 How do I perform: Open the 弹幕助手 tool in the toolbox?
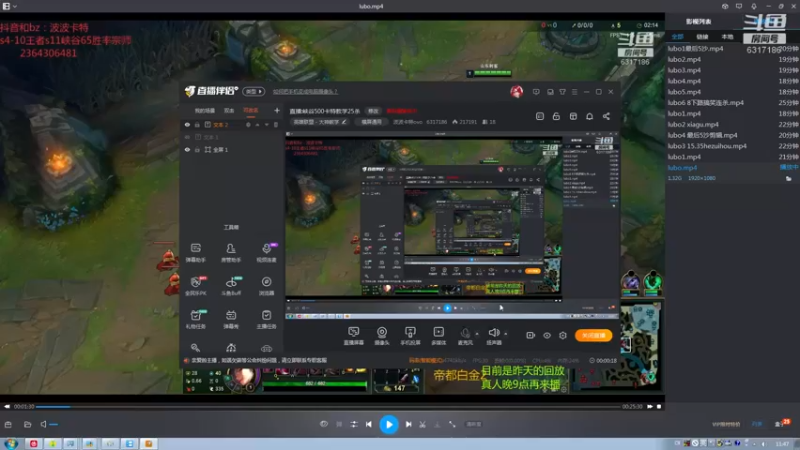click(196, 252)
